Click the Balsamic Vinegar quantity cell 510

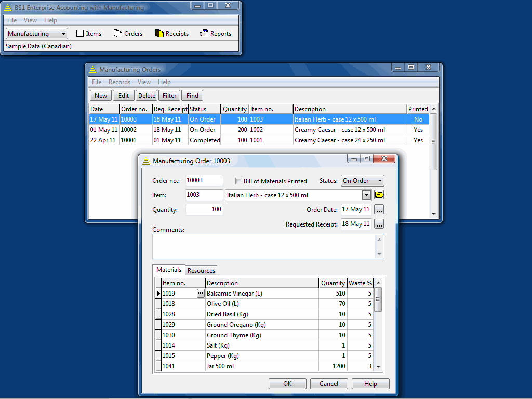pos(332,294)
